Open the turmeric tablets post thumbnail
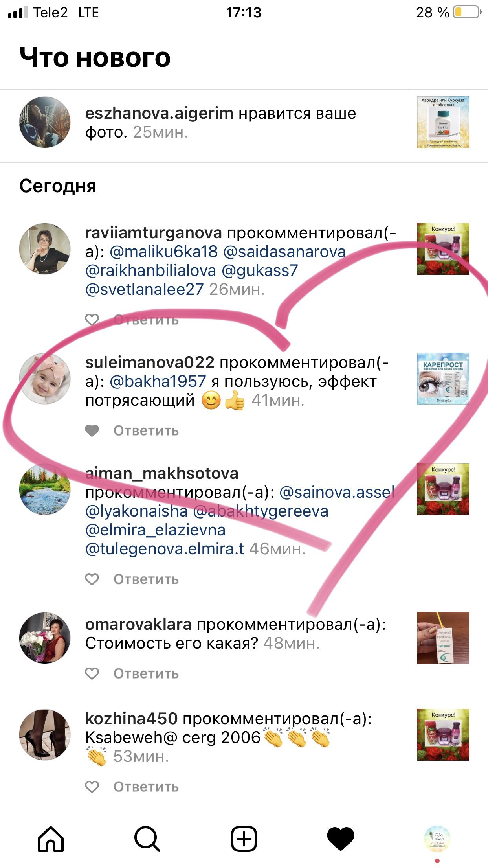488x868 pixels. tap(443, 122)
